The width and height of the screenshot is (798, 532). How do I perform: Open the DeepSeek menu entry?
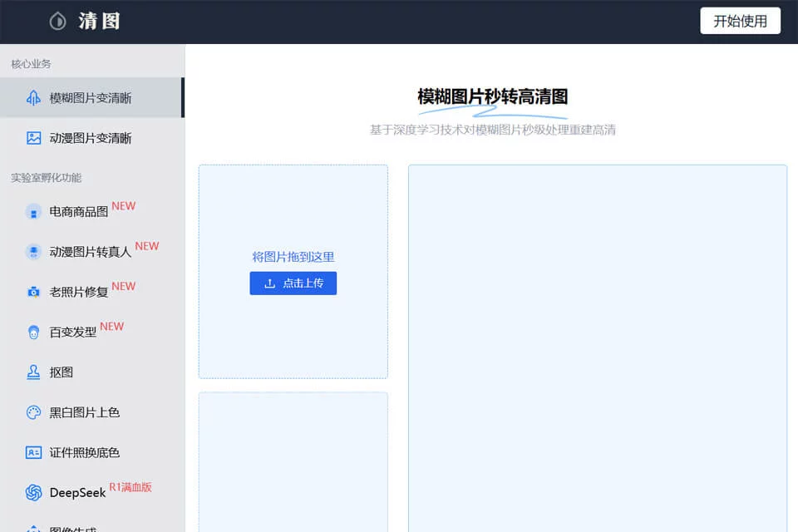coord(92,492)
